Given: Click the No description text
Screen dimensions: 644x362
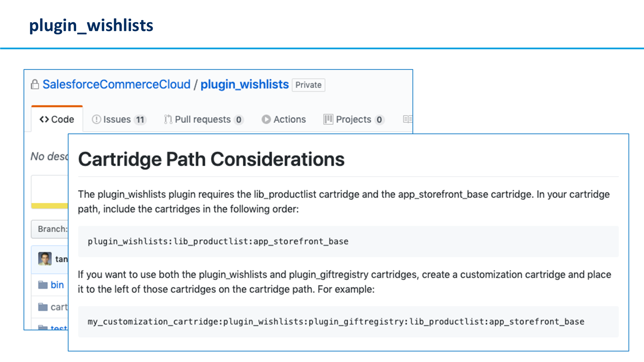Looking at the screenshot, I should 49,156.
